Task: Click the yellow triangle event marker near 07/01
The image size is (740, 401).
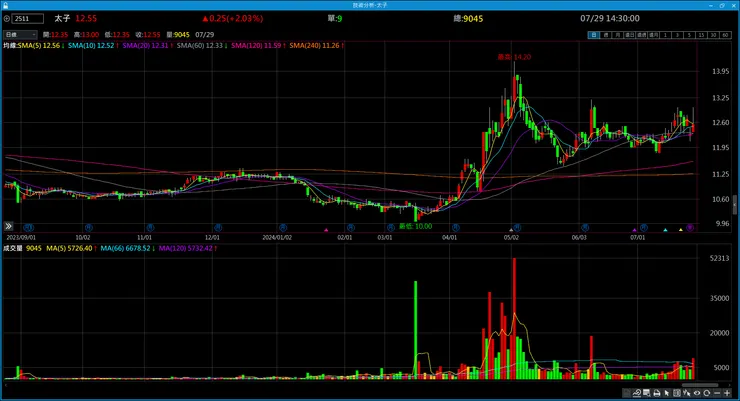Action: point(681,230)
